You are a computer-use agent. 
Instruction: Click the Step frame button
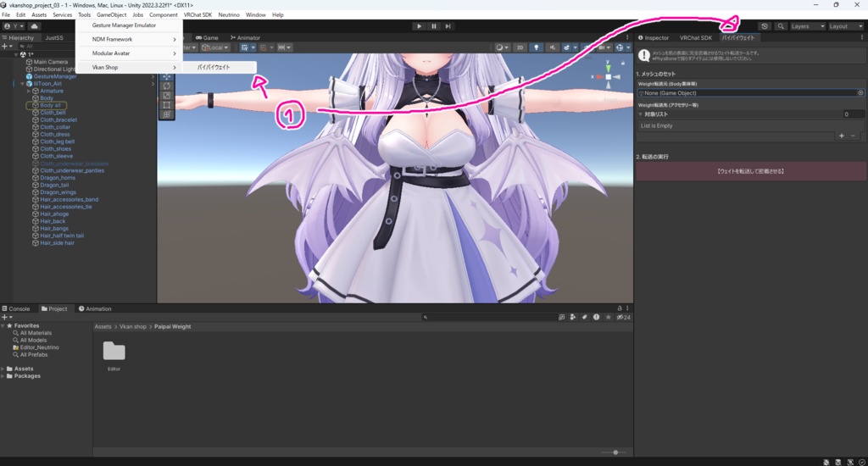pos(448,26)
